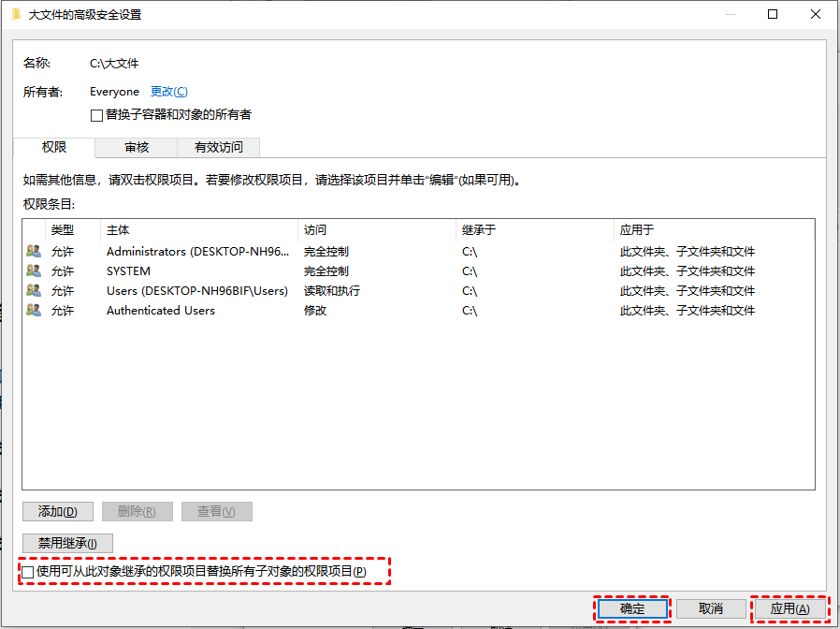Sort by the 访问 column header

click(377, 230)
